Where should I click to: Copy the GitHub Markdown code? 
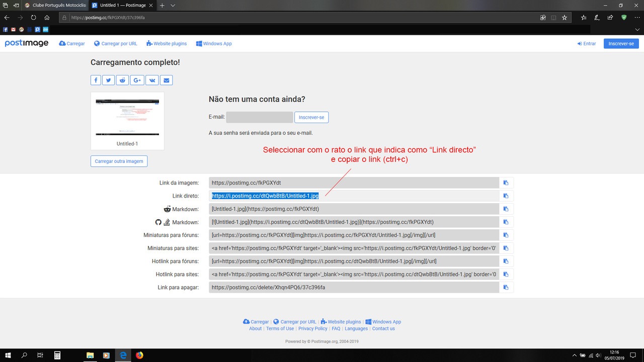coord(506,222)
